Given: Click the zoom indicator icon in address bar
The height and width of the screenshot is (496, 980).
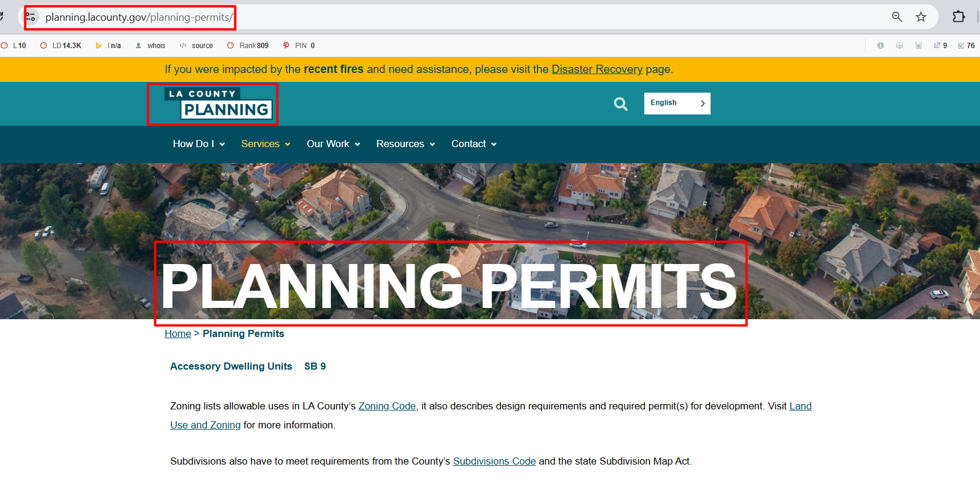Looking at the screenshot, I should point(897,17).
